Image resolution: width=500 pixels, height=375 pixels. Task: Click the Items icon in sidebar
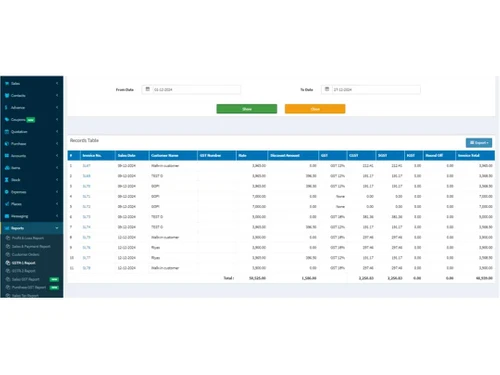point(7,168)
